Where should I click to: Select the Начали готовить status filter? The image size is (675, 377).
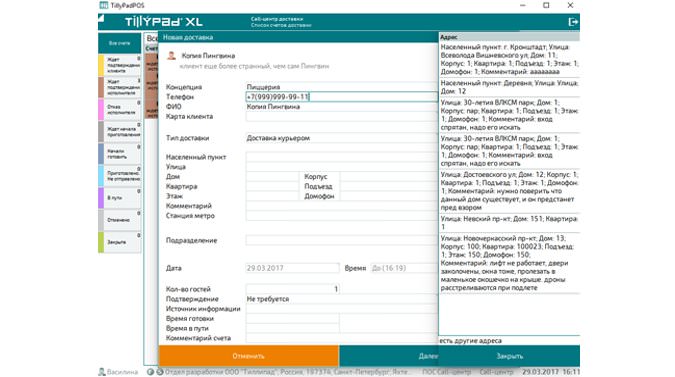[x=120, y=154]
